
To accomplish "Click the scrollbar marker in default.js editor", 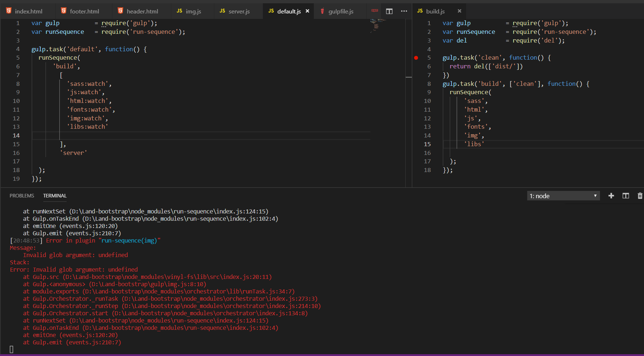I will pyautogui.click(x=409, y=77).
